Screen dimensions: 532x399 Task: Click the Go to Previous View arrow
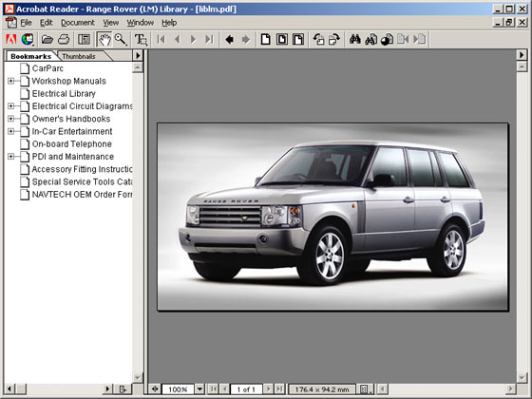point(229,39)
